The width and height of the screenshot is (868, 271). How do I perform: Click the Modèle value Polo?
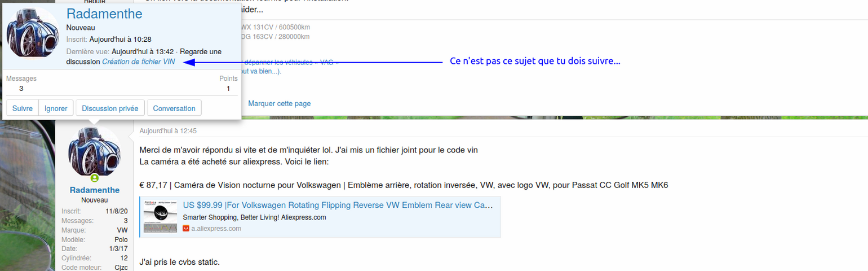(x=121, y=240)
